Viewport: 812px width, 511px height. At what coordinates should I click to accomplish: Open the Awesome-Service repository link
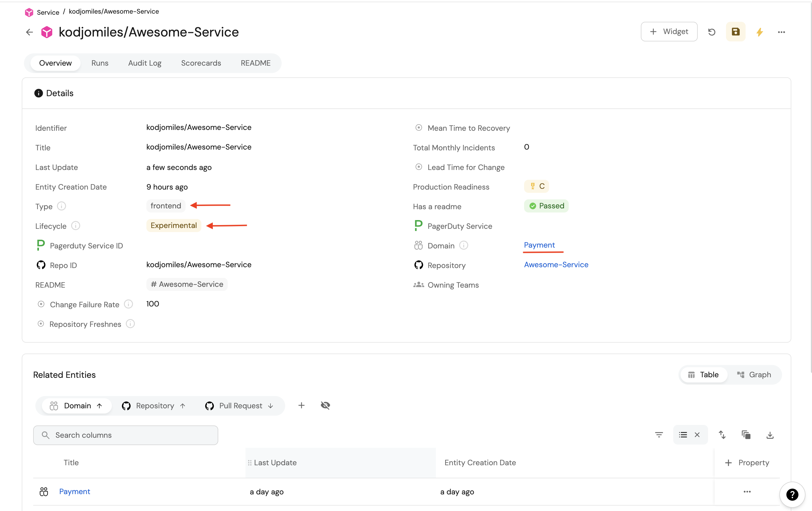click(x=556, y=264)
